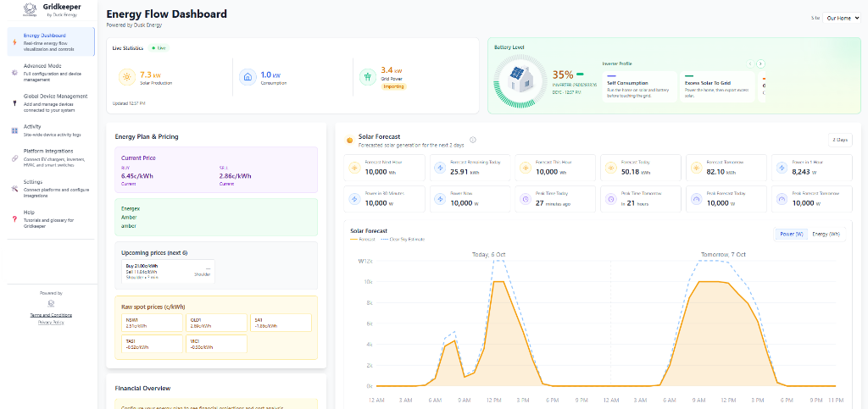Click the Gridkeeper logo in the sidebar
The height and width of the screenshot is (409, 868).
(x=28, y=9)
